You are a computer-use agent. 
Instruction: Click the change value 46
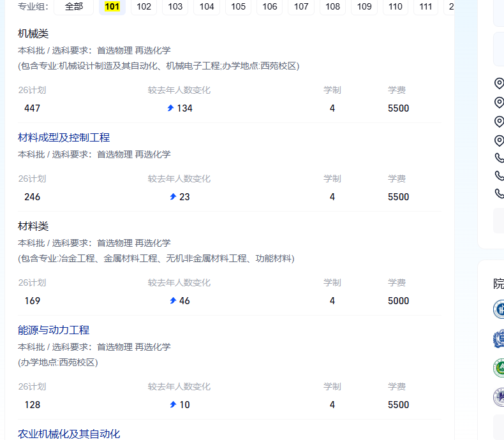184,301
